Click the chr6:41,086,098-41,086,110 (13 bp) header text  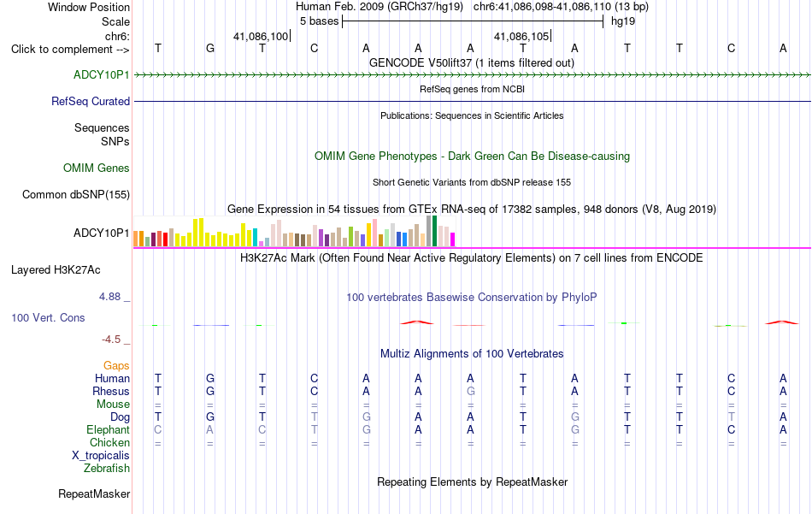click(561, 7)
